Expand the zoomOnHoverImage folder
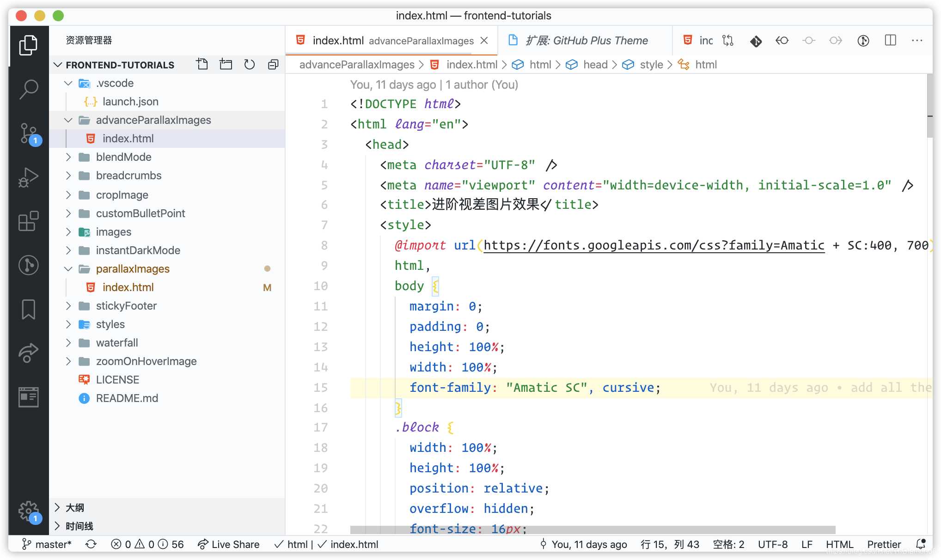The height and width of the screenshot is (560, 941). tap(68, 361)
